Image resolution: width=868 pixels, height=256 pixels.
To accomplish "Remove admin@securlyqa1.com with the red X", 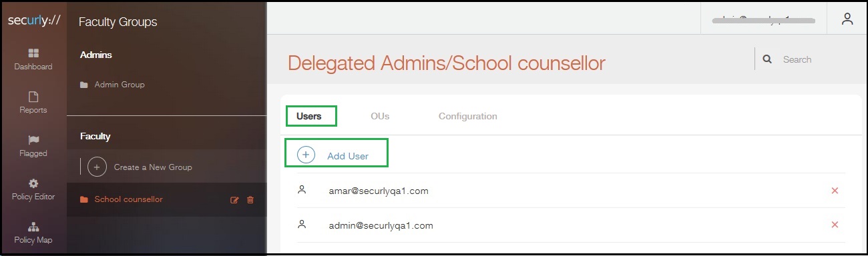I will pos(835,225).
